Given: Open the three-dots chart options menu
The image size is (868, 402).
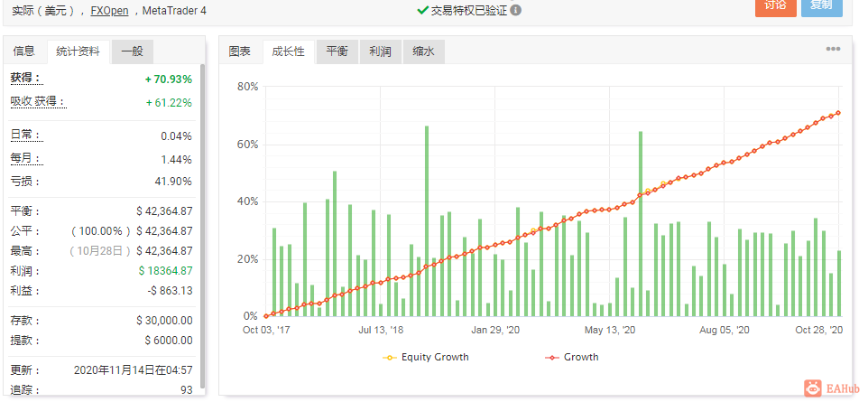Looking at the screenshot, I should pos(833,49).
